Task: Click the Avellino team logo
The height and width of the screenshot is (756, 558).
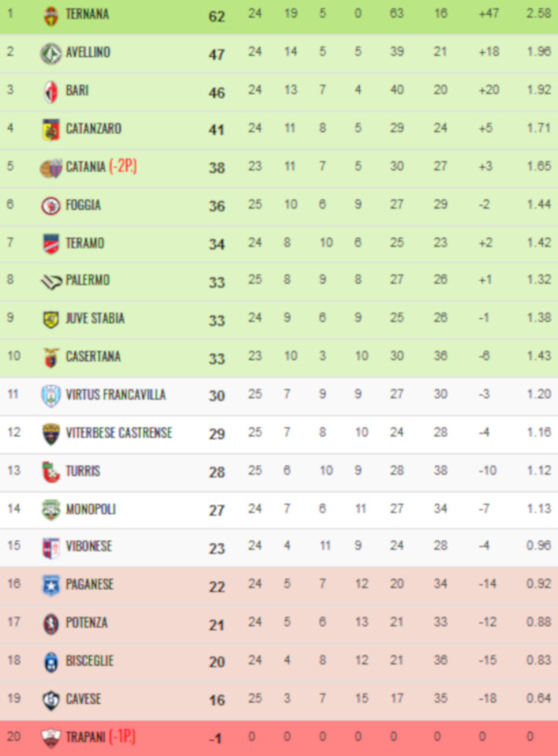Action: pyautogui.click(x=50, y=53)
